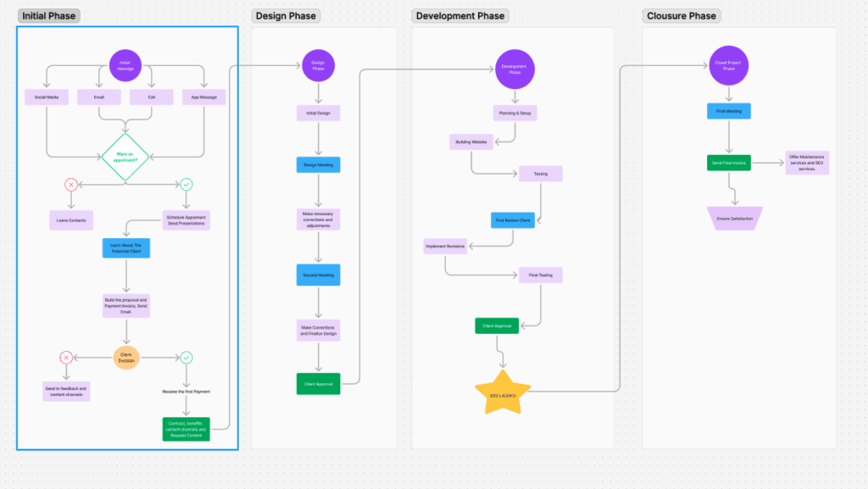Image resolution: width=868 pixels, height=489 pixels.
Task: Click the Development Phase section label
Action: [x=460, y=16]
